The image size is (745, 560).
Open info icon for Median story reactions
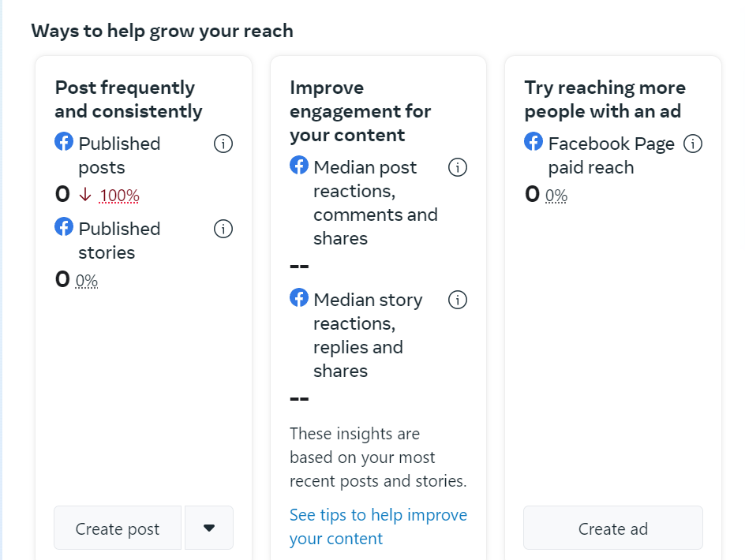coord(458,301)
